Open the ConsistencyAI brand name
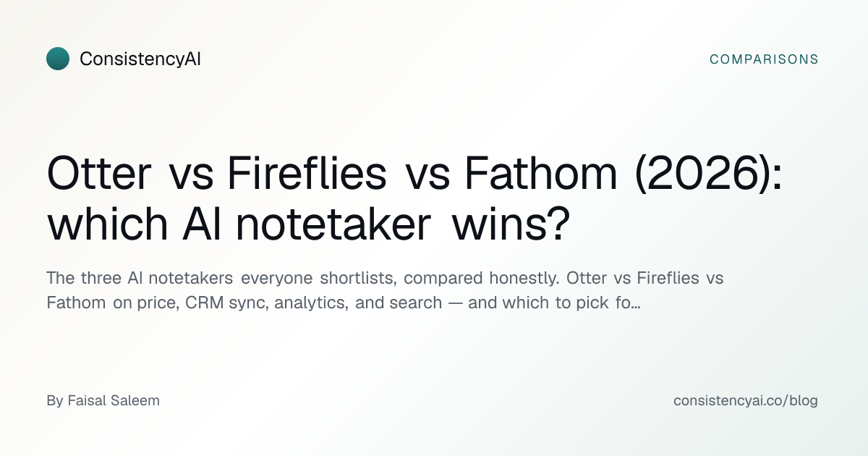 [x=140, y=59]
